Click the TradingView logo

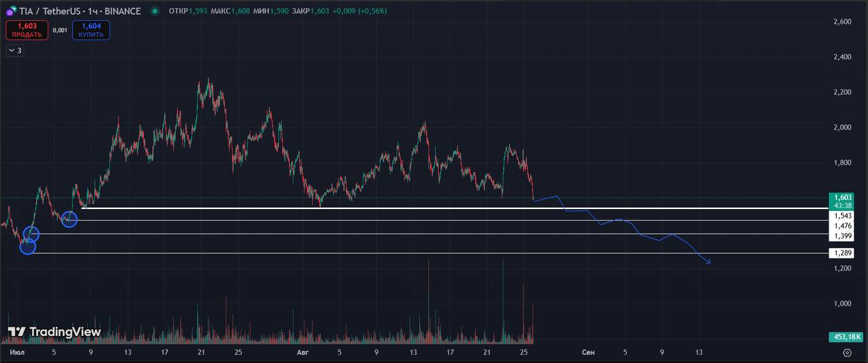54,332
